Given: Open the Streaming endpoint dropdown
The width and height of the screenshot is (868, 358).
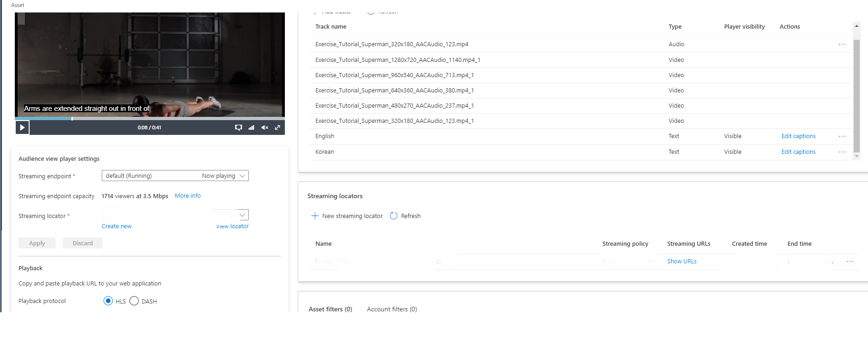Looking at the screenshot, I should pos(175,176).
